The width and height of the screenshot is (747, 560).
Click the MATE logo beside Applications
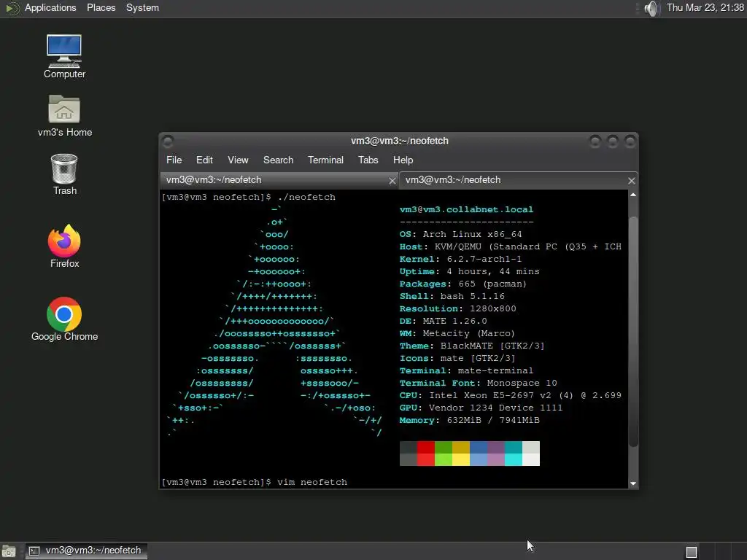(x=12, y=8)
